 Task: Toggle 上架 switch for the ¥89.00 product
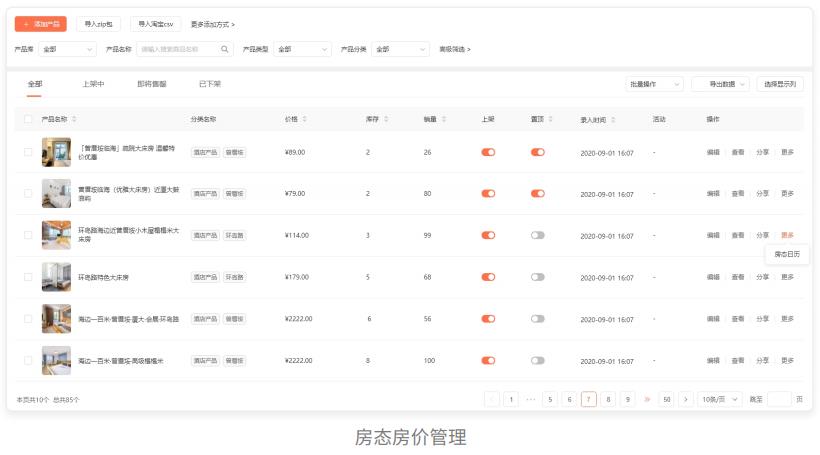point(488,152)
